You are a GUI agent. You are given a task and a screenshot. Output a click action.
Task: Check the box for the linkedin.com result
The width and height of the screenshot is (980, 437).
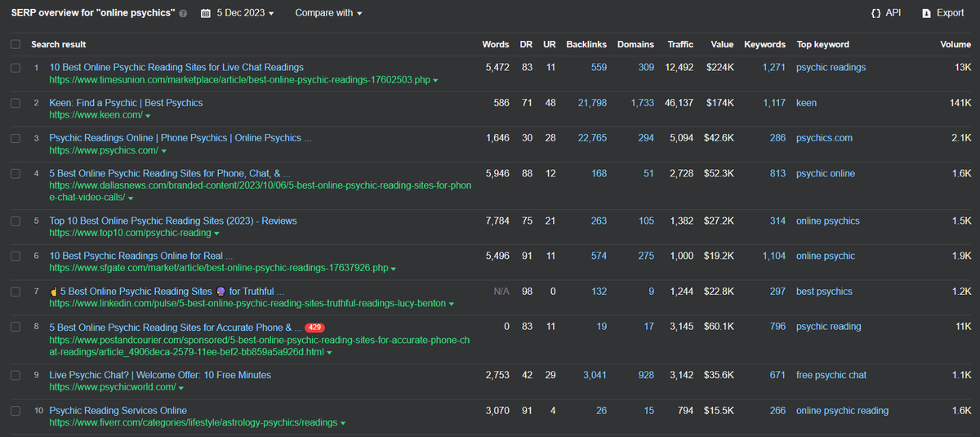point(16,292)
